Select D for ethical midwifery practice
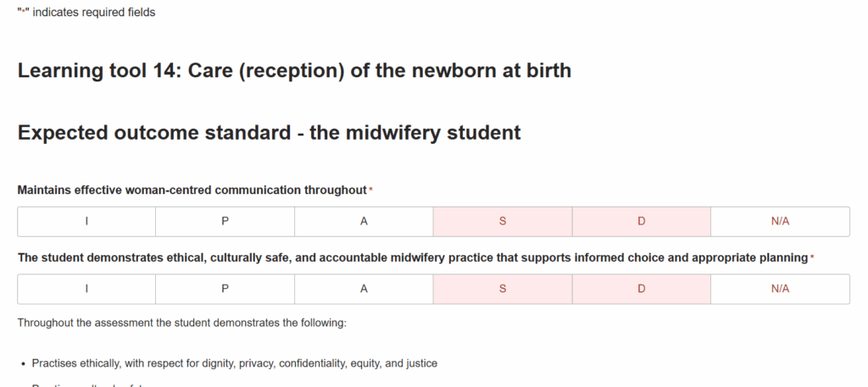868x387 pixels. pos(642,288)
